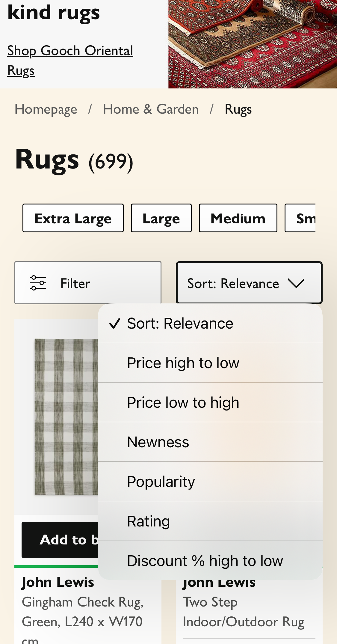Screen dimensions: 337x644
Task: Choose Price low to high sorting
Action: tap(183, 403)
